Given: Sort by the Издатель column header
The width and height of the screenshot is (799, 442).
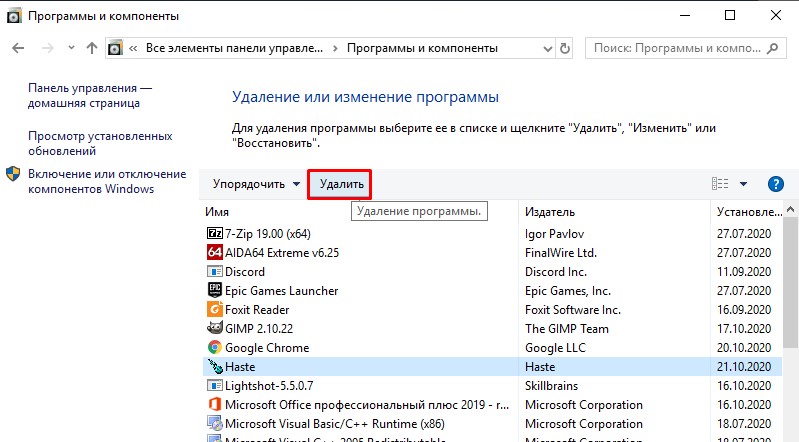Looking at the screenshot, I should [x=551, y=212].
